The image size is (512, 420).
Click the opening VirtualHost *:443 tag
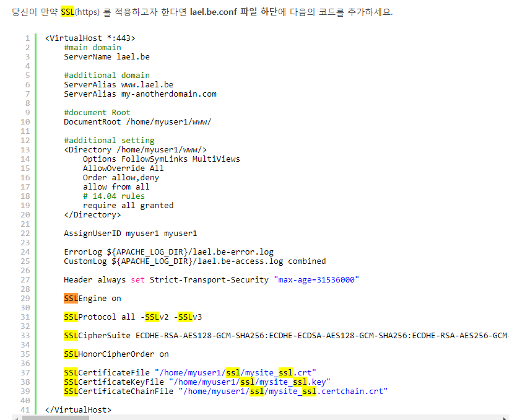click(90, 38)
